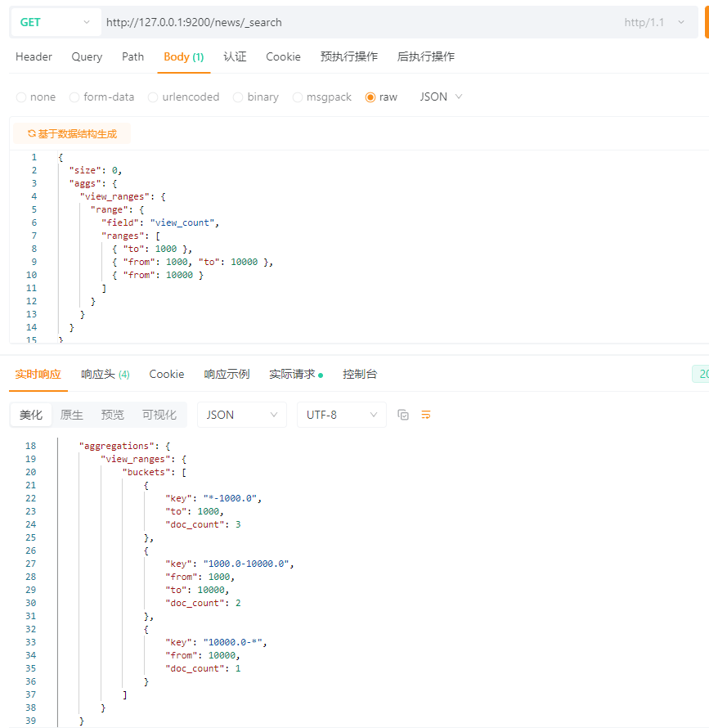The image size is (709, 728).
Task: Open the GET request method dropdown
Action: point(56,22)
